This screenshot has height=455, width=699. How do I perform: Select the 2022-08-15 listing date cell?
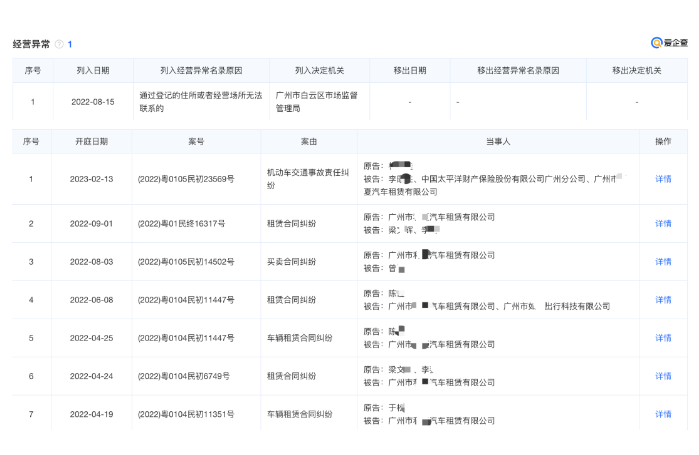click(92, 102)
